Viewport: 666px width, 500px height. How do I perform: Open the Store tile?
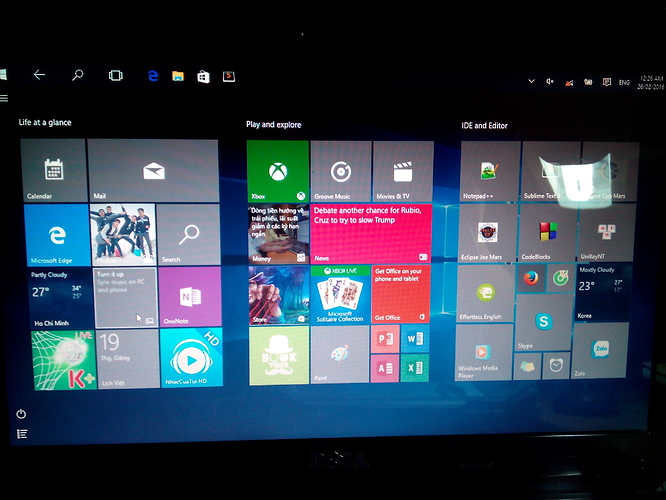279,296
